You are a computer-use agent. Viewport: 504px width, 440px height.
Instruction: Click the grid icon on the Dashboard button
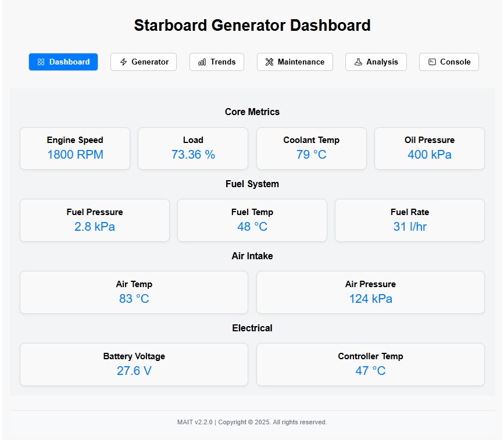[40, 62]
